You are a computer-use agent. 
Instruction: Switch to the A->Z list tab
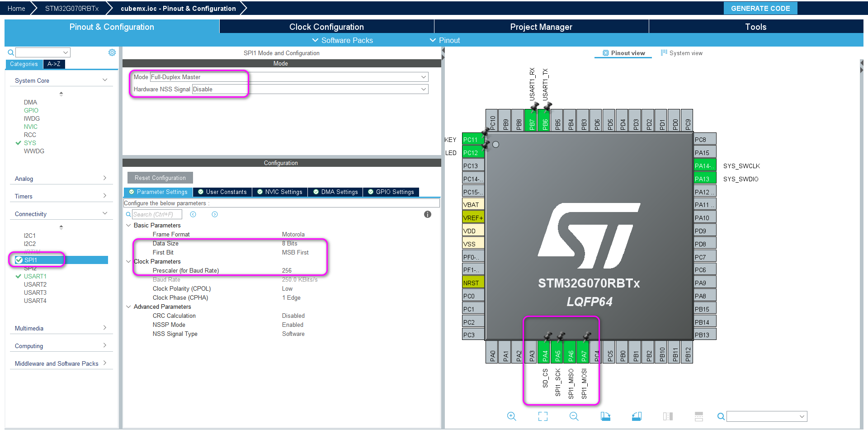coord(54,64)
